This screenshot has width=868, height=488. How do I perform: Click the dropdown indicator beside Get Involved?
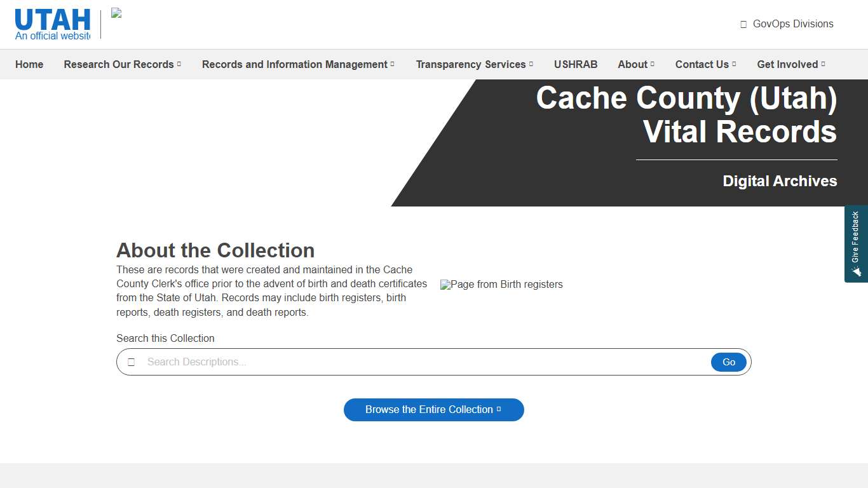[824, 64]
